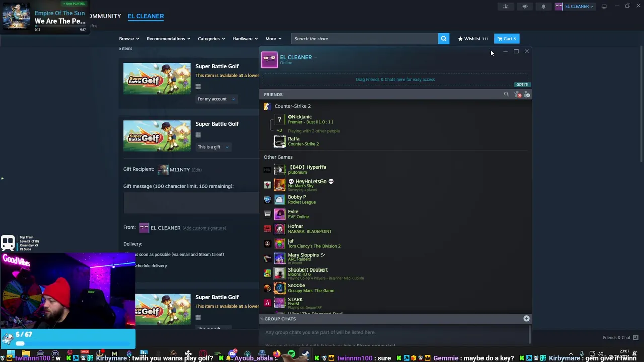
Task: Create new group chat plus icon
Action: (x=526, y=319)
